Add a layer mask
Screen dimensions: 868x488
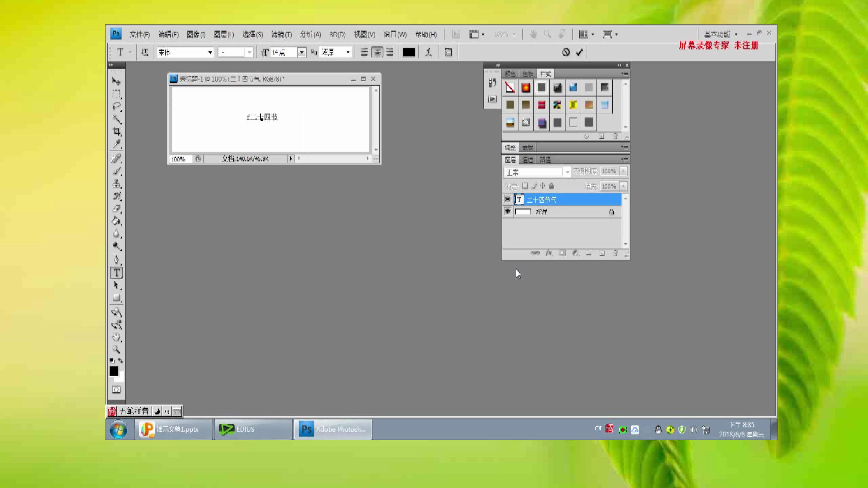(562, 253)
